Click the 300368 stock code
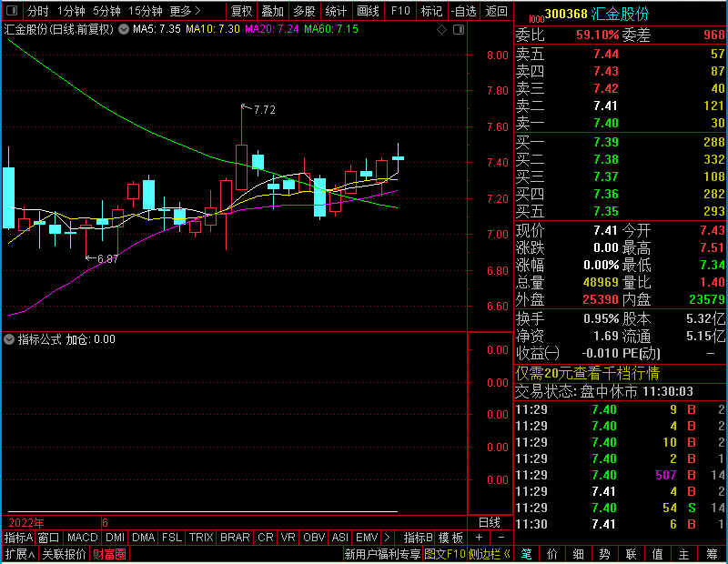The image size is (728, 564). [566, 14]
